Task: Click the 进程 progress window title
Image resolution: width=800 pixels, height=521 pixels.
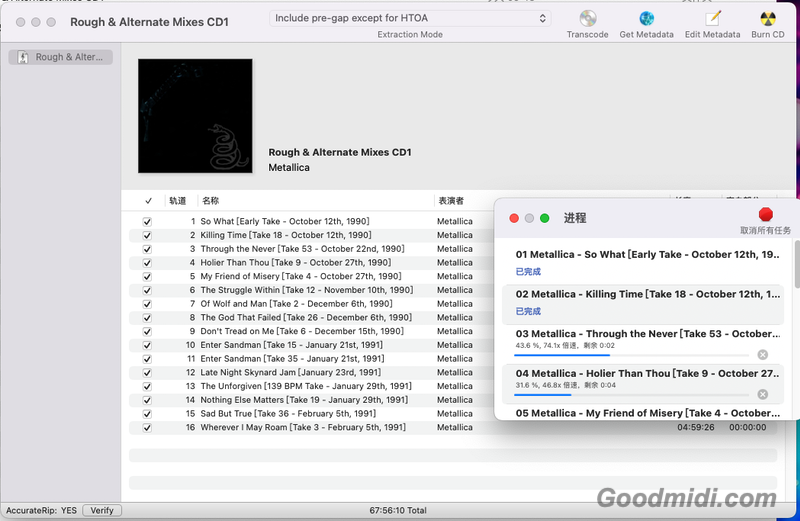Action: tap(575, 218)
